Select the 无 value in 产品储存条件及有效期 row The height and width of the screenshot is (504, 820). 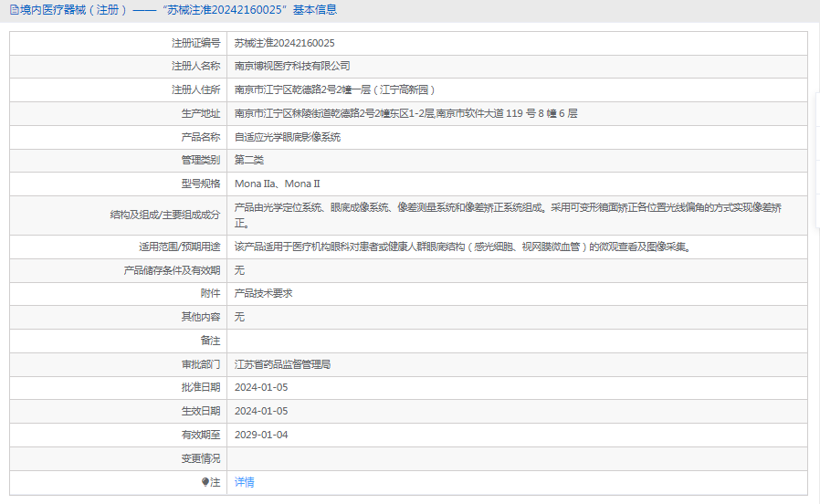coord(239,270)
